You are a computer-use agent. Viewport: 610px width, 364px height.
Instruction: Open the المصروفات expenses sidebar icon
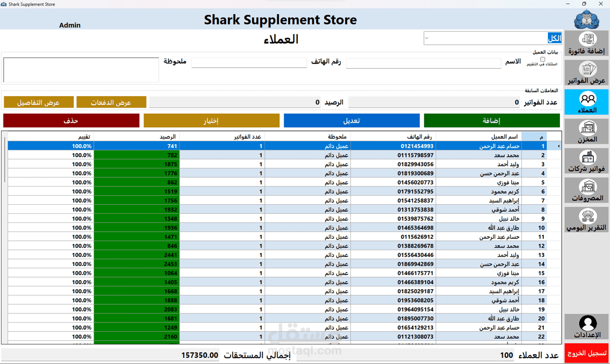coord(586,190)
